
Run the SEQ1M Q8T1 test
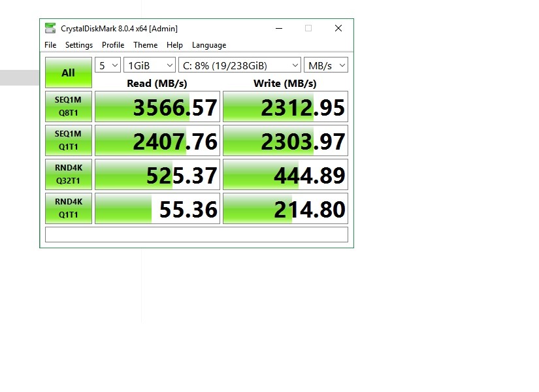69,106
